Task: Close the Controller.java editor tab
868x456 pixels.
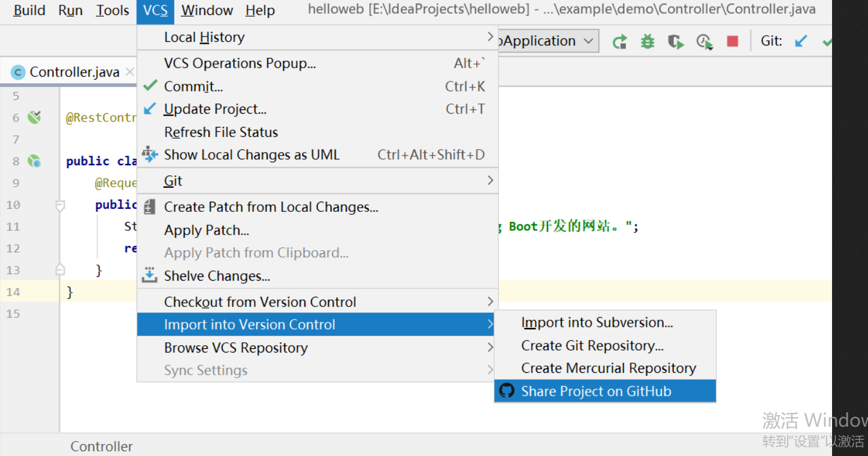Action: pyautogui.click(x=129, y=72)
